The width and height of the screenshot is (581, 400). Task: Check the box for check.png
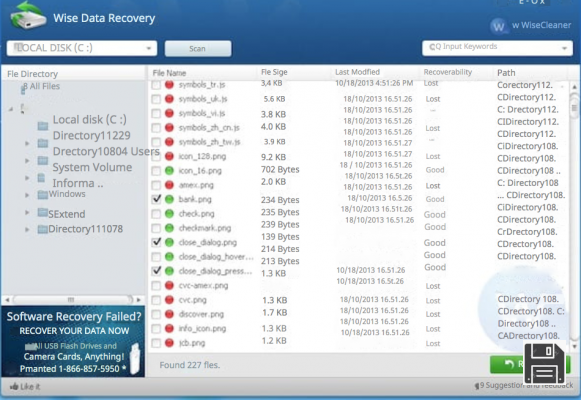(156, 214)
